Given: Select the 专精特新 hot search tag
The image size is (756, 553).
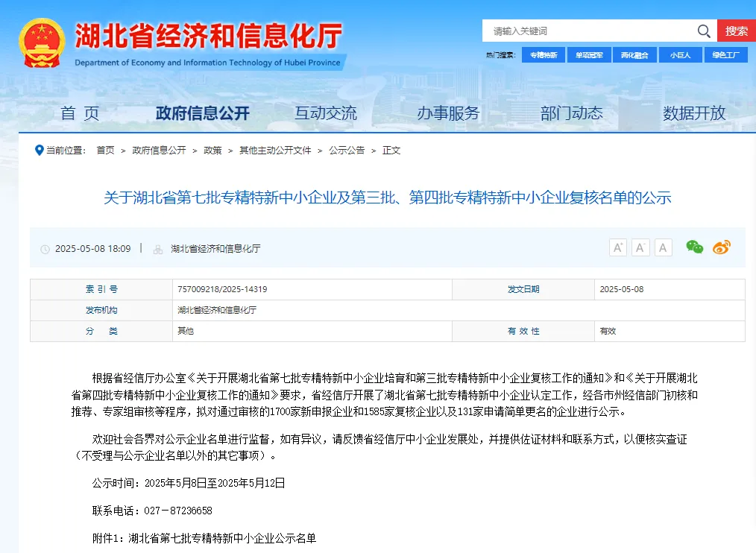Looking at the screenshot, I should [x=543, y=55].
